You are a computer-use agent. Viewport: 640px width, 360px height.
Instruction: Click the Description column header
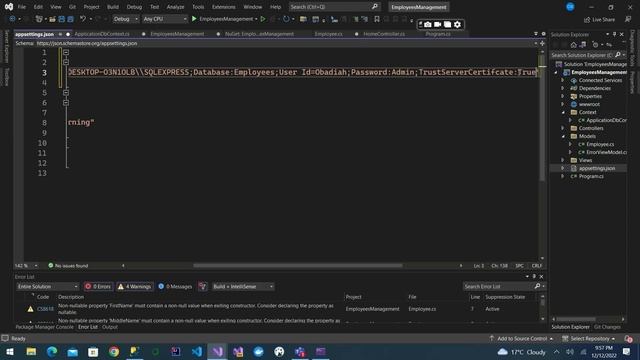point(71,297)
